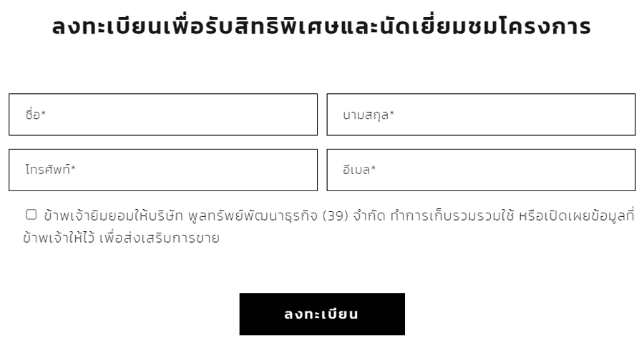Click the ชื่อ* first name field
This screenshot has height=358, width=644.
(163, 115)
